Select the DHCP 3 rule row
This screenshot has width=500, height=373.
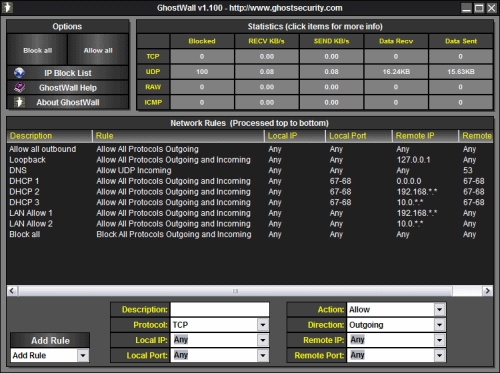pyautogui.click(x=250, y=202)
